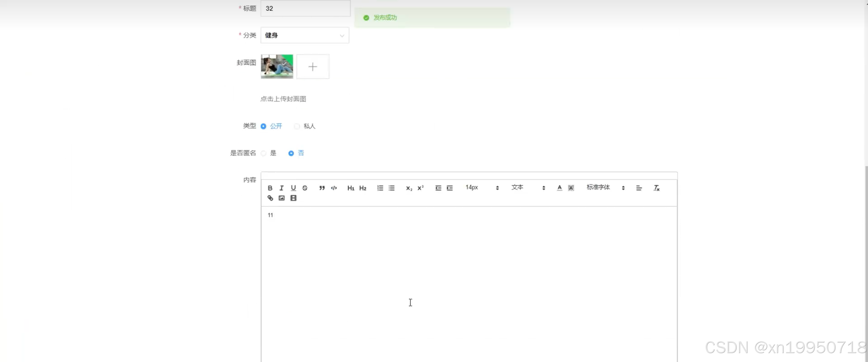
Task: Toggle bold formatting in the editor
Action: [x=270, y=188]
